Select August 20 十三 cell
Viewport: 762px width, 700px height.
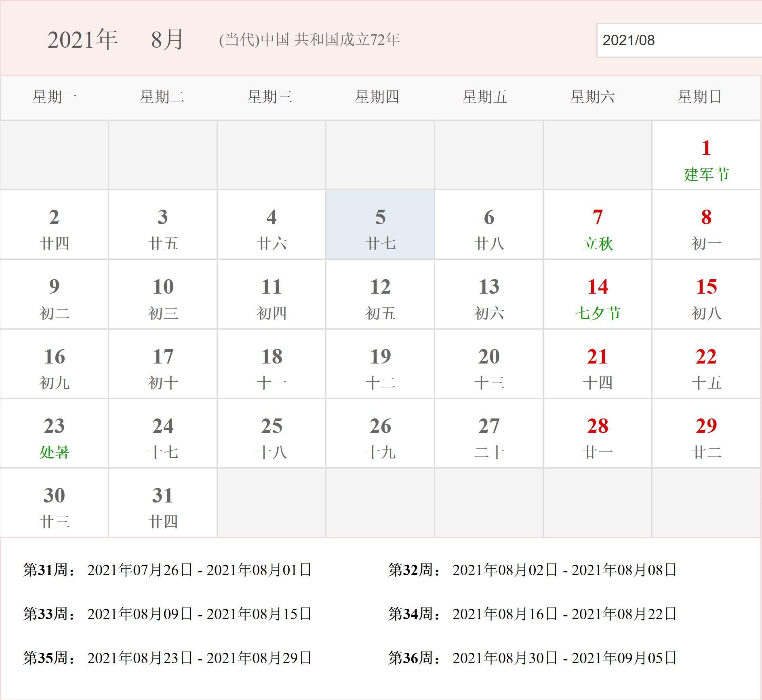489,364
